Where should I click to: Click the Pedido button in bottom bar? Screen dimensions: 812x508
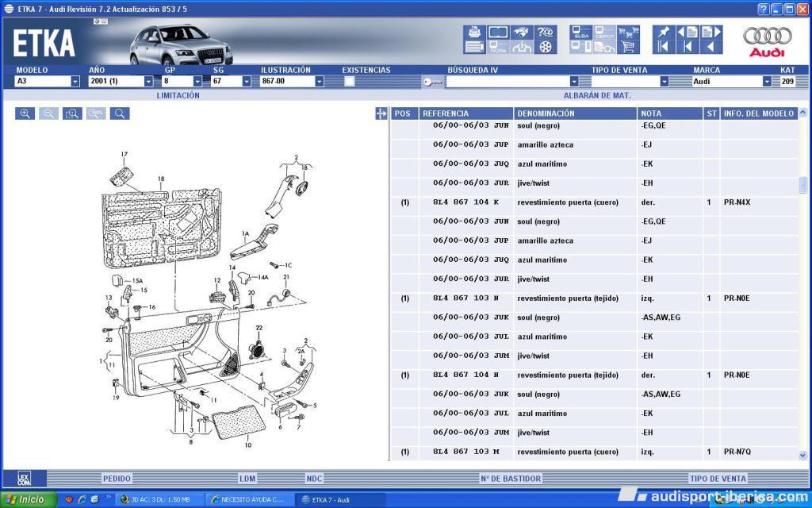click(x=117, y=479)
